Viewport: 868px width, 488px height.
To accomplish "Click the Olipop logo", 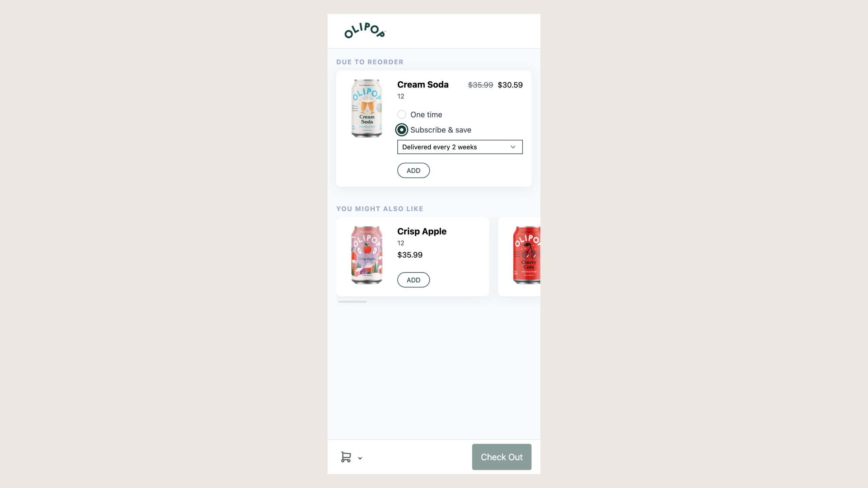I will click(x=365, y=30).
